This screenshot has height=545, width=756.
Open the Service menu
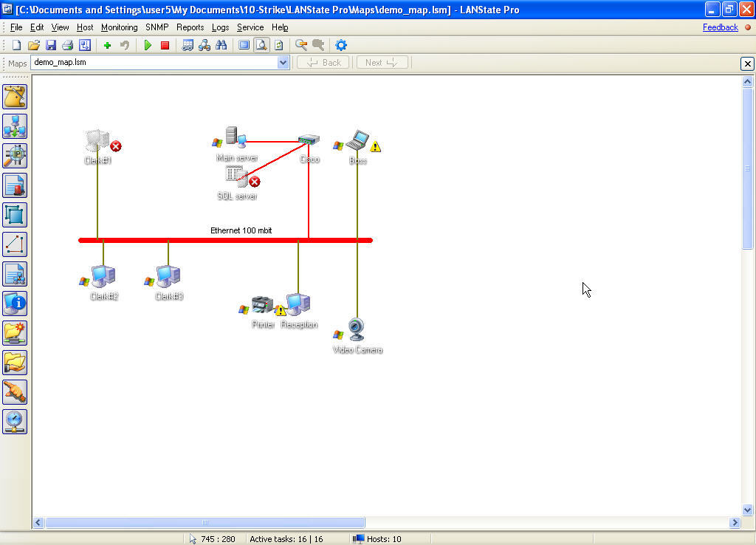click(x=250, y=27)
